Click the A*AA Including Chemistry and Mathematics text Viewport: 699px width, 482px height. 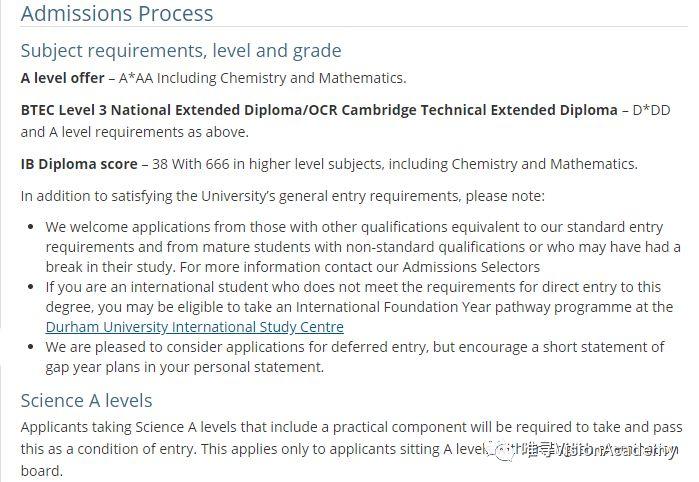(263, 77)
